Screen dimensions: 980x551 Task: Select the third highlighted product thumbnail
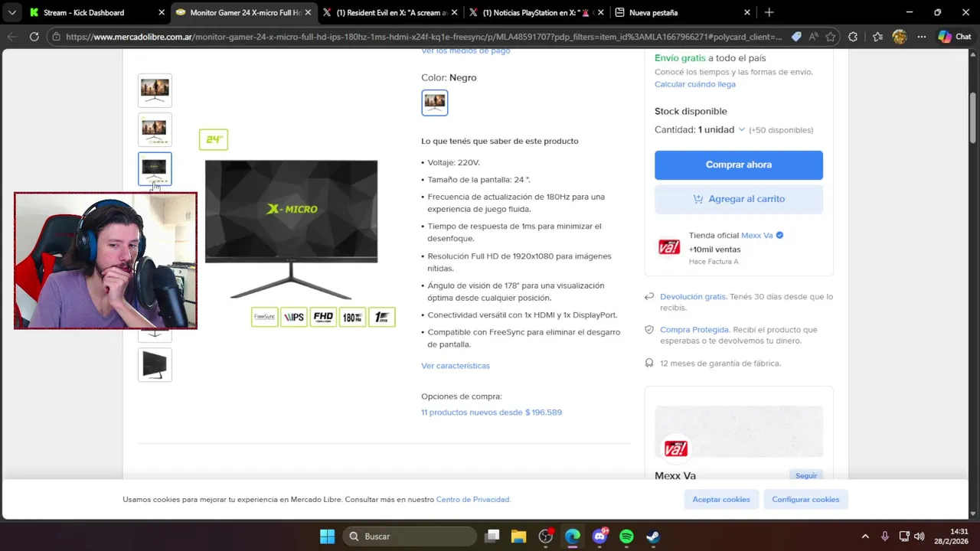(155, 168)
